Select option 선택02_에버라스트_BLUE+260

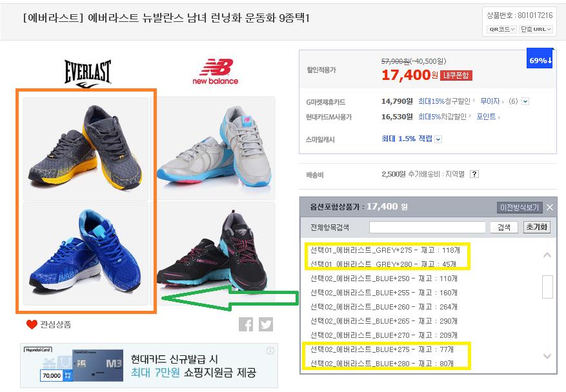[x=384, y=307]
